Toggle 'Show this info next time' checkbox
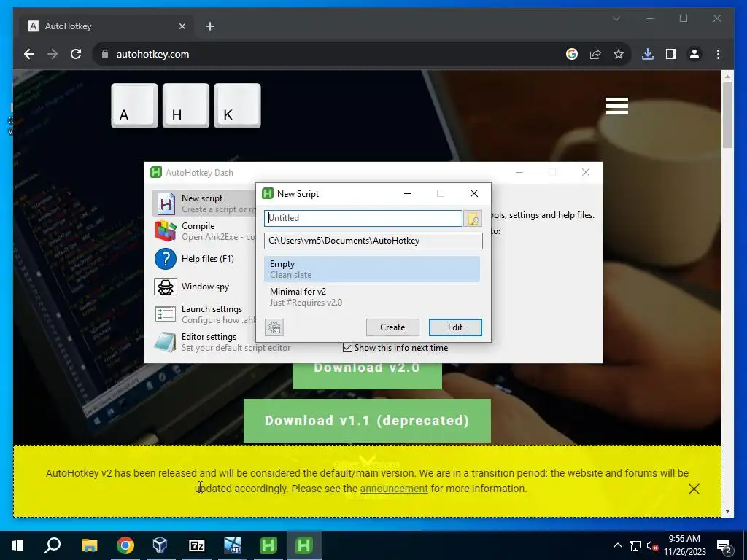 [348, 348]
